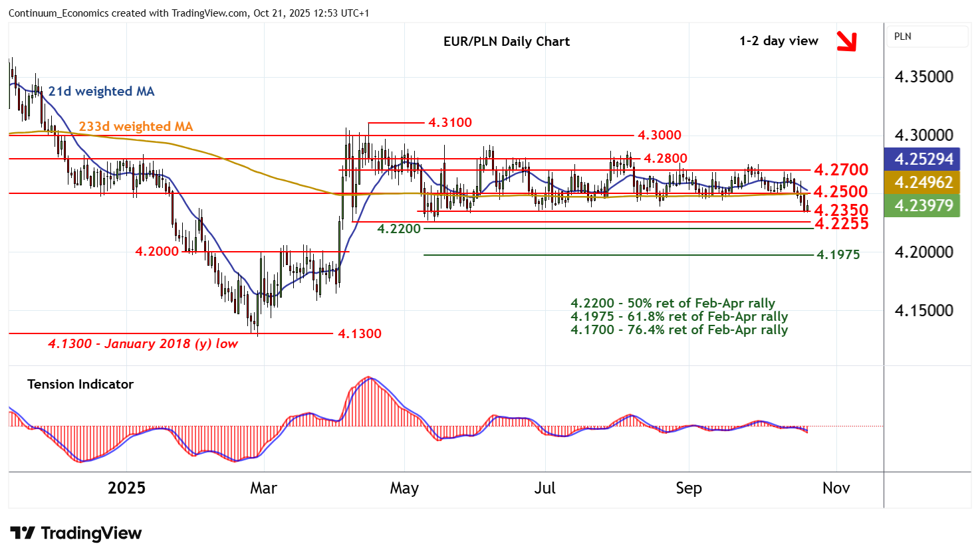
Task: Select the 4.2500 red level label
Action: 841,192
